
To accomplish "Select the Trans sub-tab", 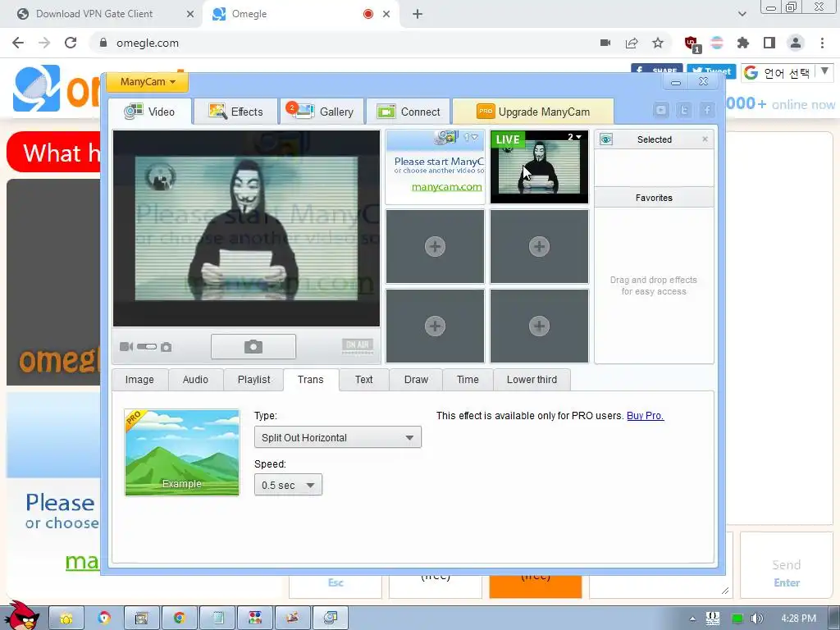I will pyautogui.click(x=311, y=380).
